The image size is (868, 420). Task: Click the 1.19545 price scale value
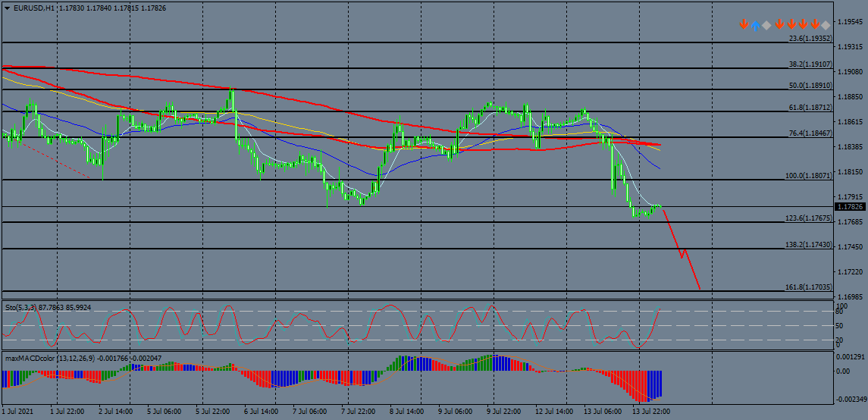[851, 22]
